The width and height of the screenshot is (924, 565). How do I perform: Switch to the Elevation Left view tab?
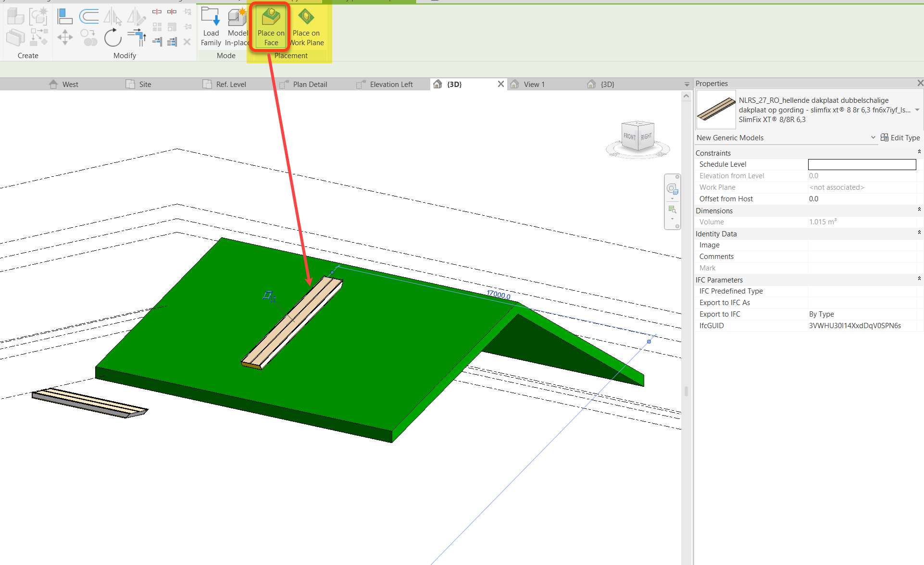(x=391, y=84)
